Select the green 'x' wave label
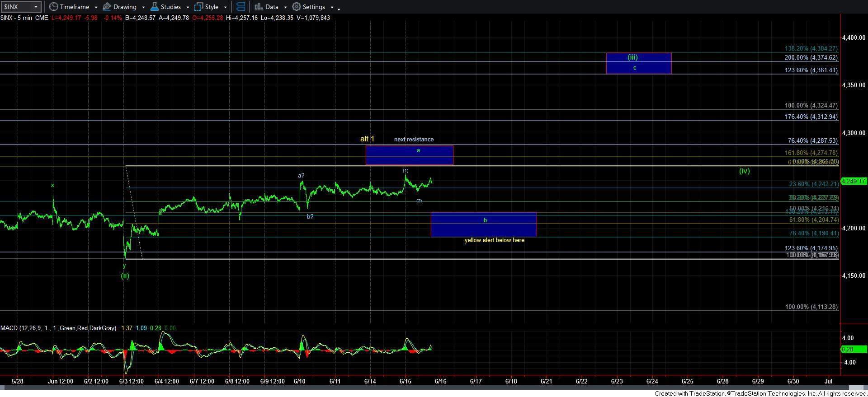868x397 pixels. tap(52, 185)
